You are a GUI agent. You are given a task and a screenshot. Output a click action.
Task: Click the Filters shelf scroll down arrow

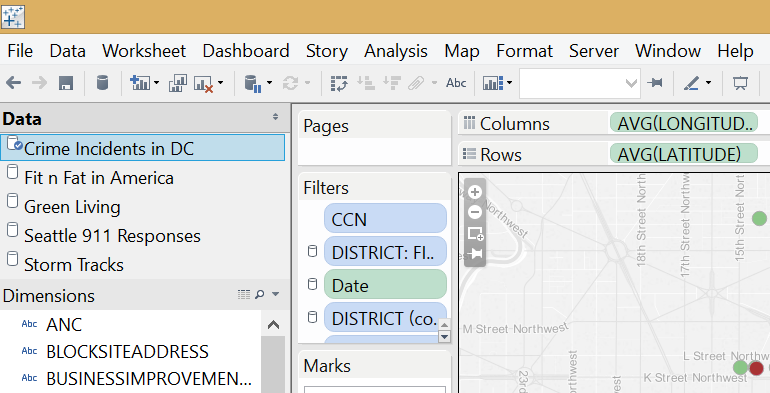coord(444,337)
